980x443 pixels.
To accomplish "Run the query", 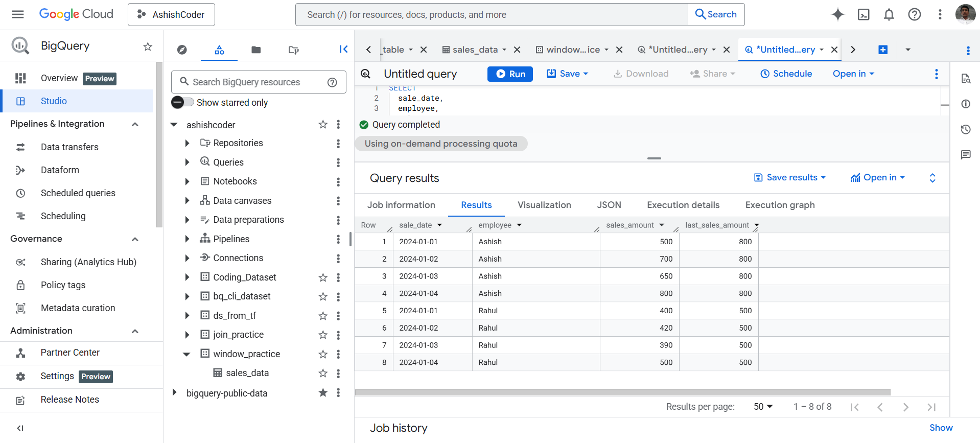I will [510, 74].
